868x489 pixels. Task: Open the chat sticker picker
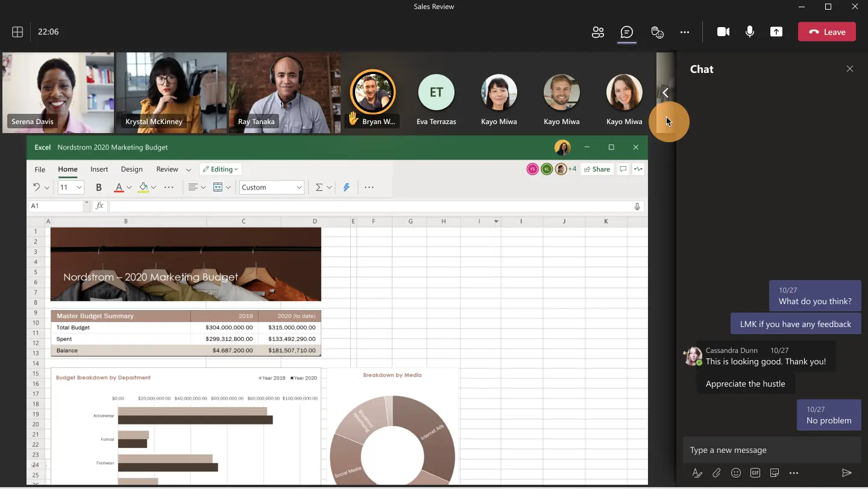click(x=774, y=473)
